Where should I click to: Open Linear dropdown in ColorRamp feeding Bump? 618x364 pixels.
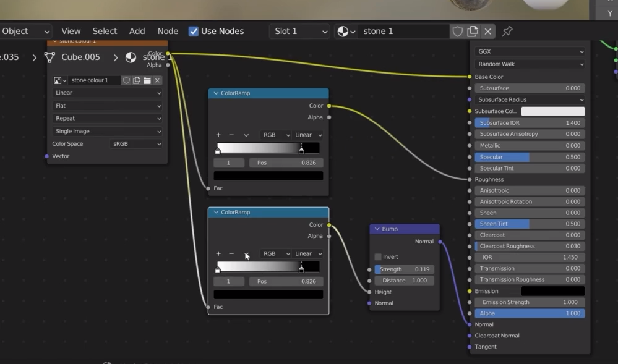[x=307, y=254]
